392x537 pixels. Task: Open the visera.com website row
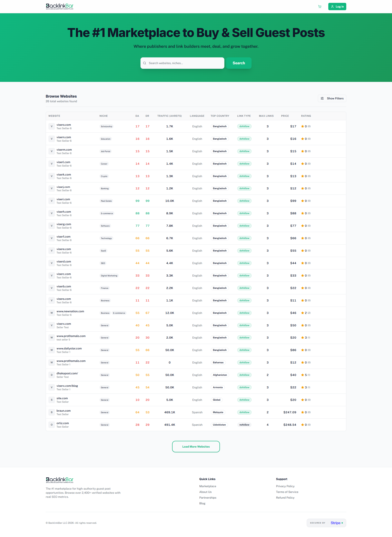(x=196, y=300)
